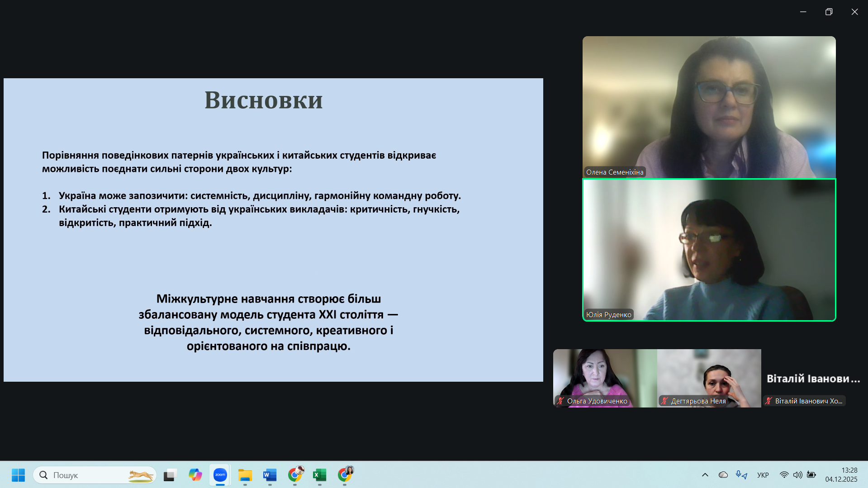The width and height of the screenshot is (868, 488).
Task: Select Ольга Удовиченко's video thumbnail
Action: (x=605, y=378)
